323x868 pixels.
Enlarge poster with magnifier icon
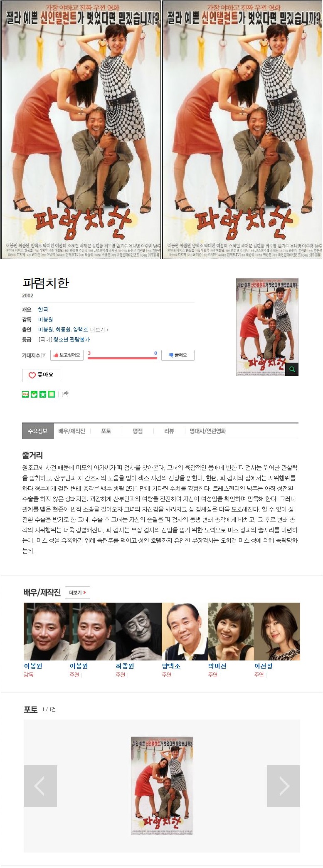click(x=292, y=369)
